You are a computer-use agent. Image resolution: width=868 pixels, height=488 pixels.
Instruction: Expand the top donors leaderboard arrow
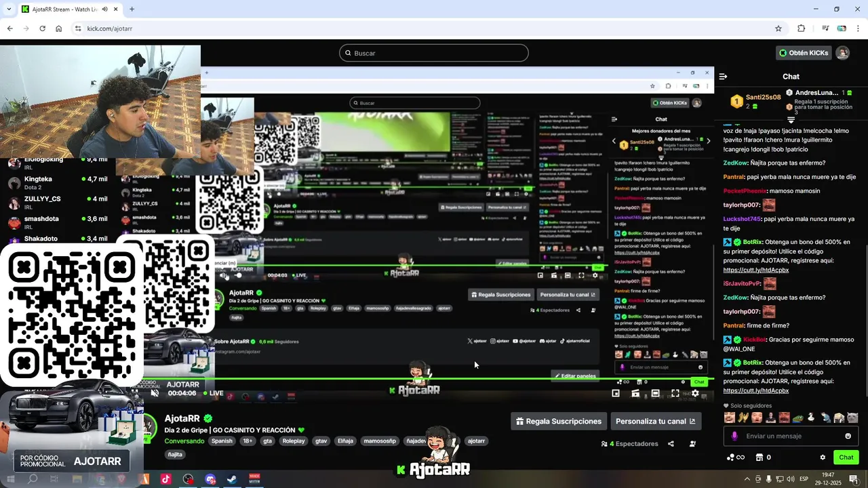(791, 120)
